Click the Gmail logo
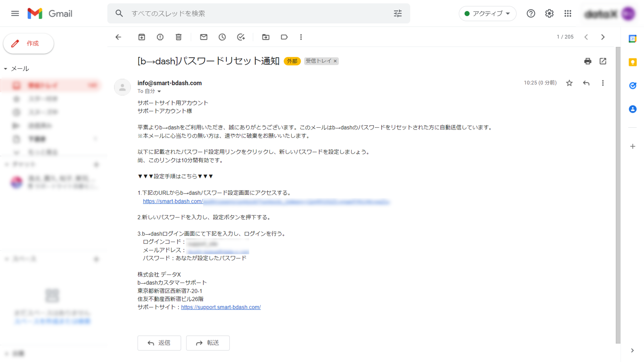This screenshot has height=362, width=644. [x=50, y=14]
